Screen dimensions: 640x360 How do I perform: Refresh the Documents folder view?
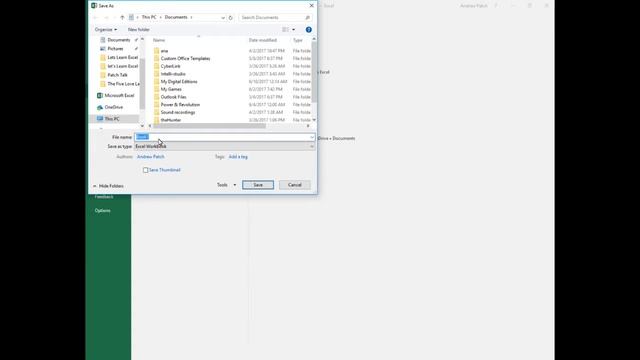[231, 18]
